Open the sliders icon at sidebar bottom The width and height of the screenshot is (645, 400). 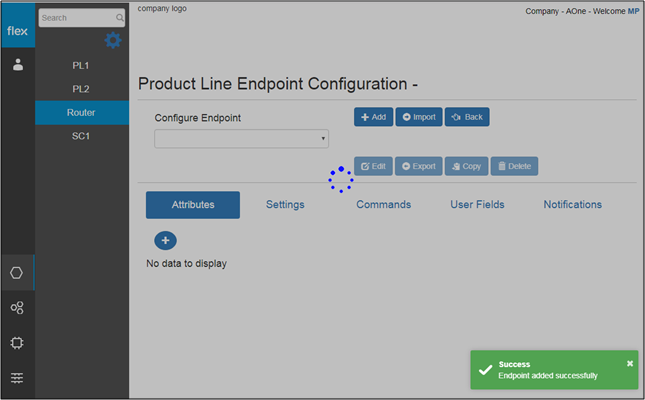pos(17,377)
